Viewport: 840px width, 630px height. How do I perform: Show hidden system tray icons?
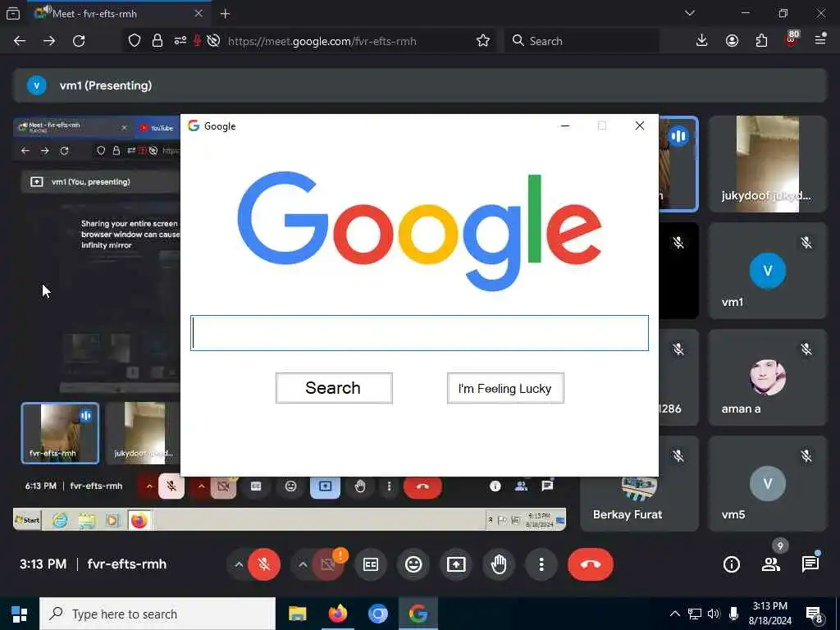click(x=675, y=614)
